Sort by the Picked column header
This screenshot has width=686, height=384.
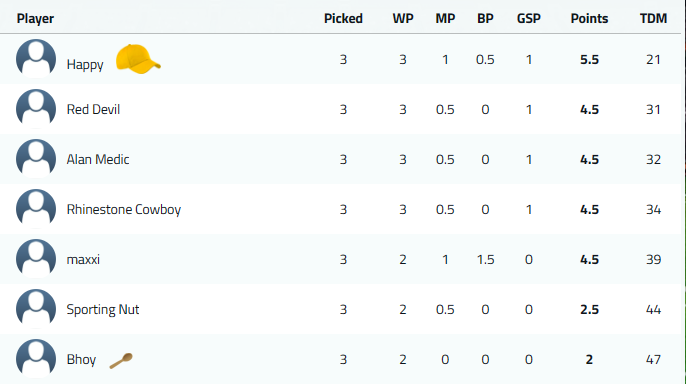coord(343,18)
